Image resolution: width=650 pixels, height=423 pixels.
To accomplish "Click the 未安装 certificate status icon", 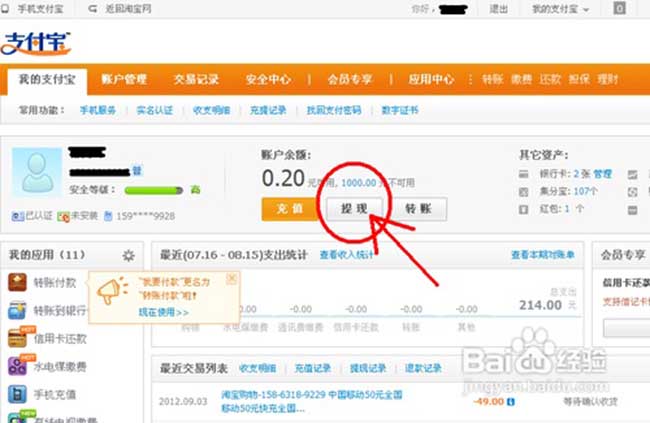I will click(63, 216).
